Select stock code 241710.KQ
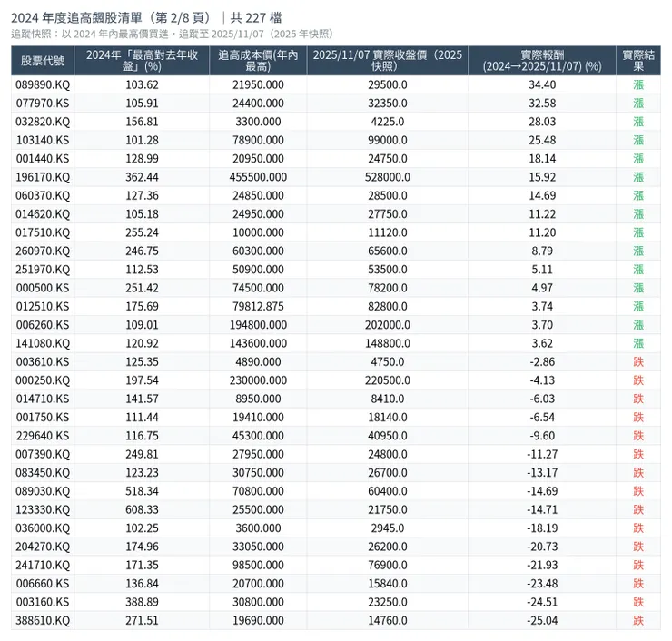This screenshot has width=672, height=641. pos(43,565)
